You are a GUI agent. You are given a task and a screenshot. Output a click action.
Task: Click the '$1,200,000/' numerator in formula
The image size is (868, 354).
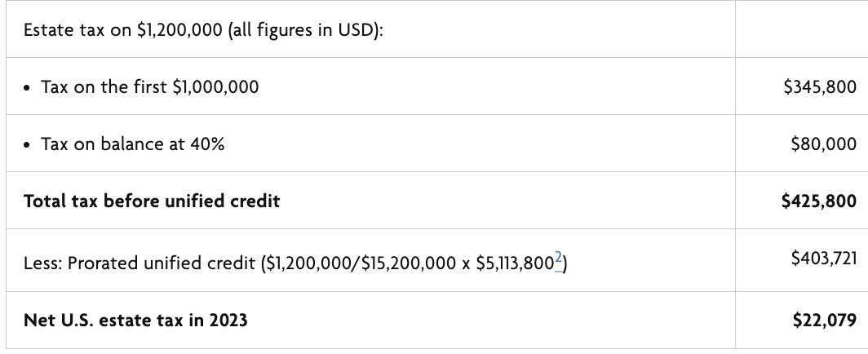313,263
